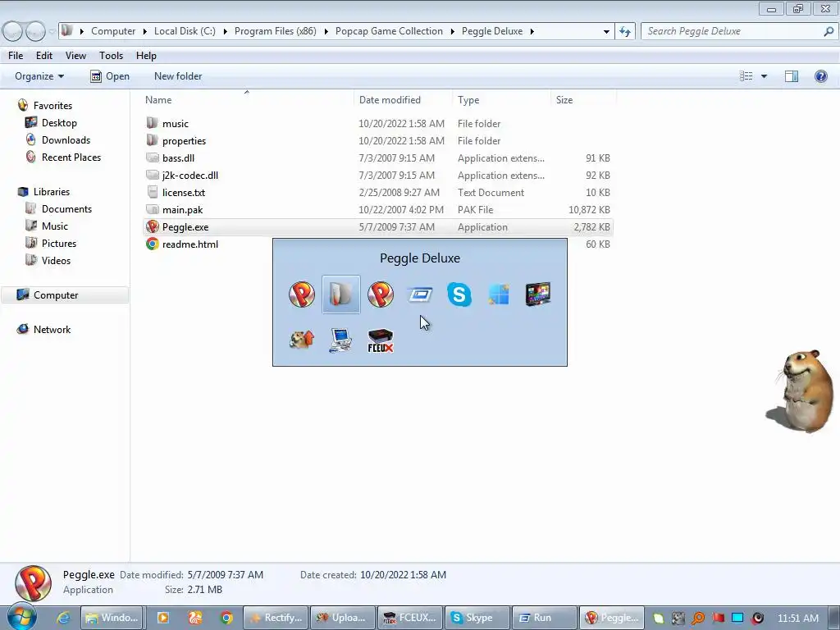Open the Tools menu
Viewport: 840px width, 630px height.
[111, 56]
